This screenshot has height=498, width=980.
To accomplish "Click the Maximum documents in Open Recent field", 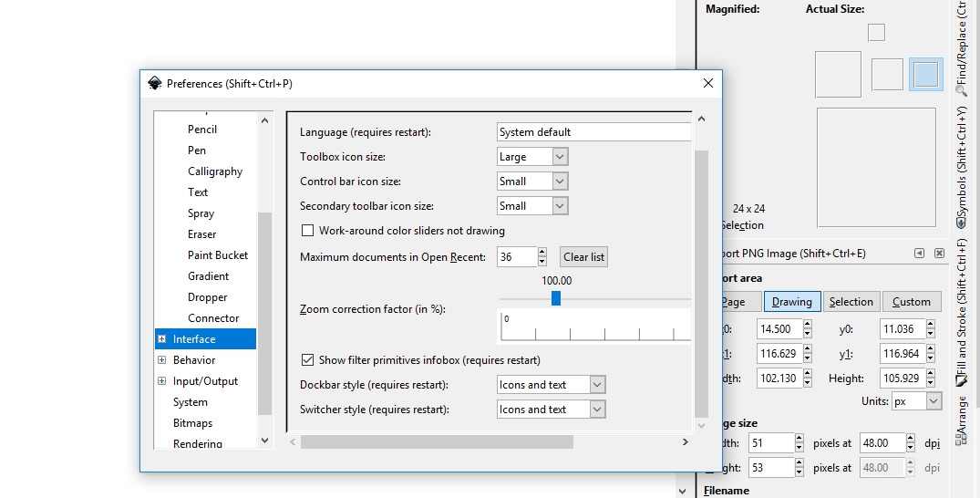I will coord(516,257).
